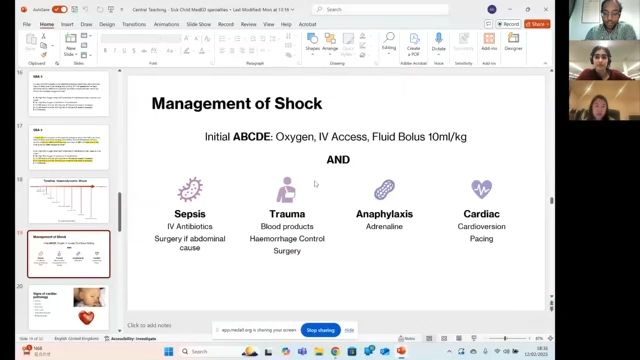The image size is (640, 360).
Task: Click the Stop sharing button
Action: [x=320, y=330]
